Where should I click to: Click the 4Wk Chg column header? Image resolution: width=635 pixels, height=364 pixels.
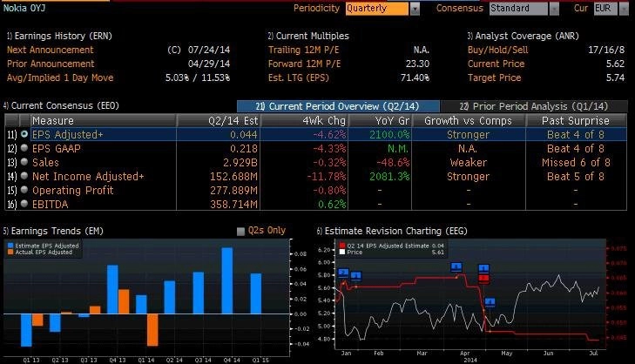point(305,121)
